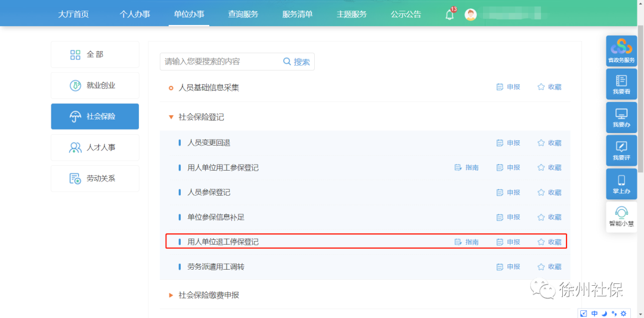Switch to 个人办事 tab

click(x=135, y=14)
